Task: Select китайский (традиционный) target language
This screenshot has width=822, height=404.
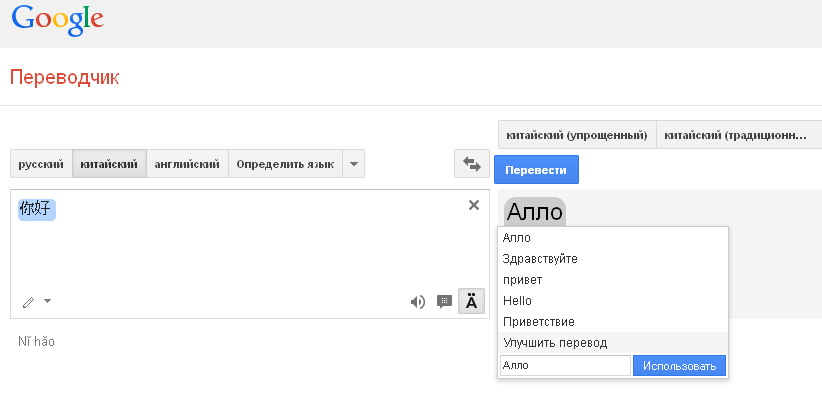Action: 735,135
